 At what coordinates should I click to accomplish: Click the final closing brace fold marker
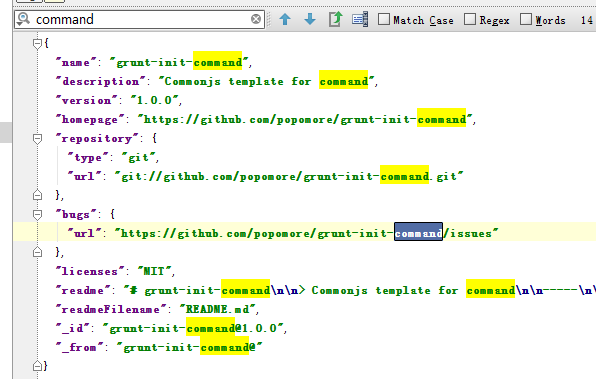37,366
